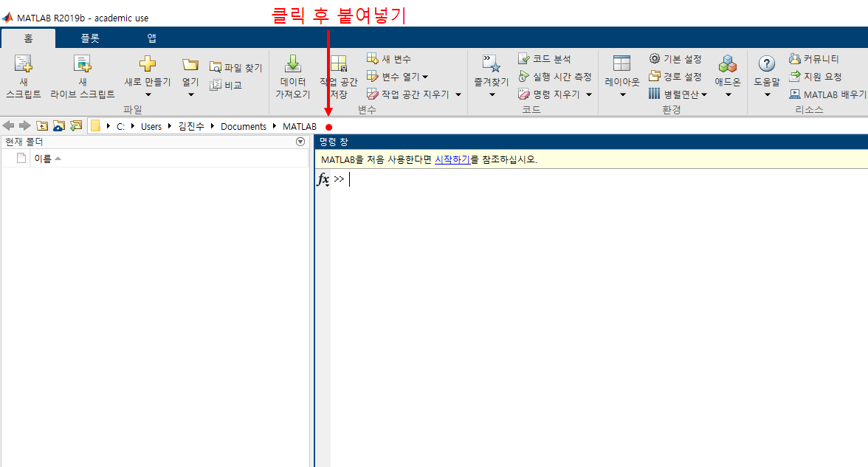This screenshot has width=868, height=467.
Task: Open 즐겨찾기 (Favorites) star icon
Action: [x=491, y=63]
